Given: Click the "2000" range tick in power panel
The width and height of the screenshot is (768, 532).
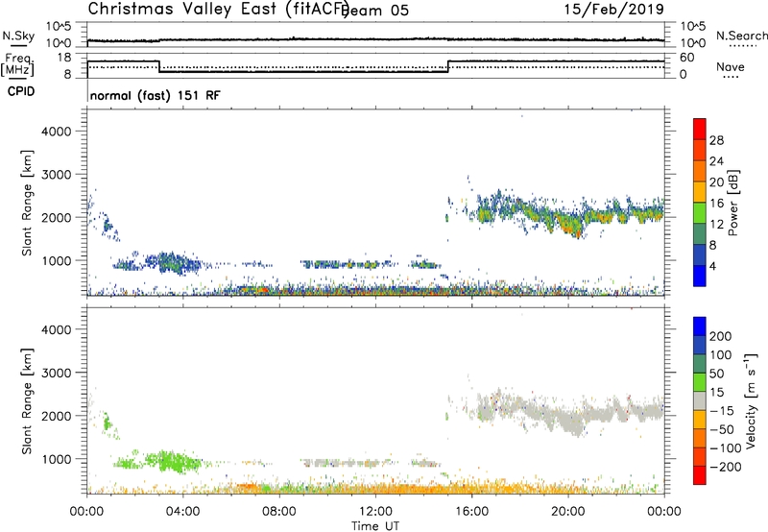Looking at the screenshot, I should point(57,217).
